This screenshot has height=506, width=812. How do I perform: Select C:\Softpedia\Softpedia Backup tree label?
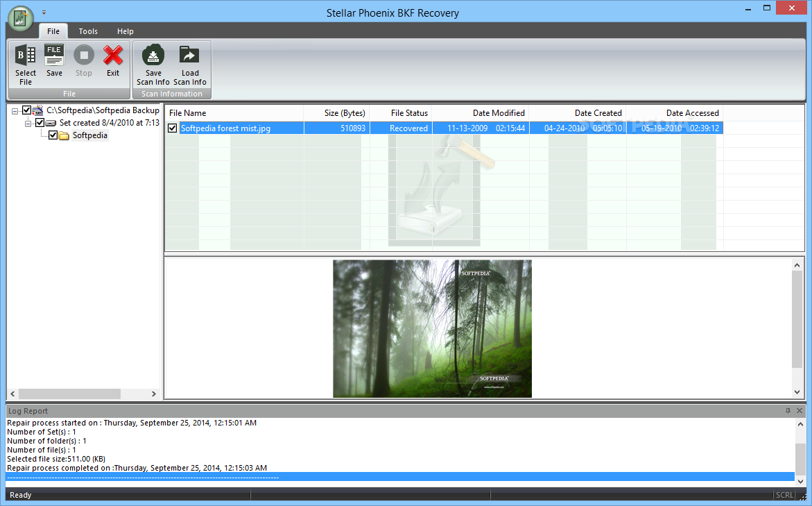coord(103,110)
